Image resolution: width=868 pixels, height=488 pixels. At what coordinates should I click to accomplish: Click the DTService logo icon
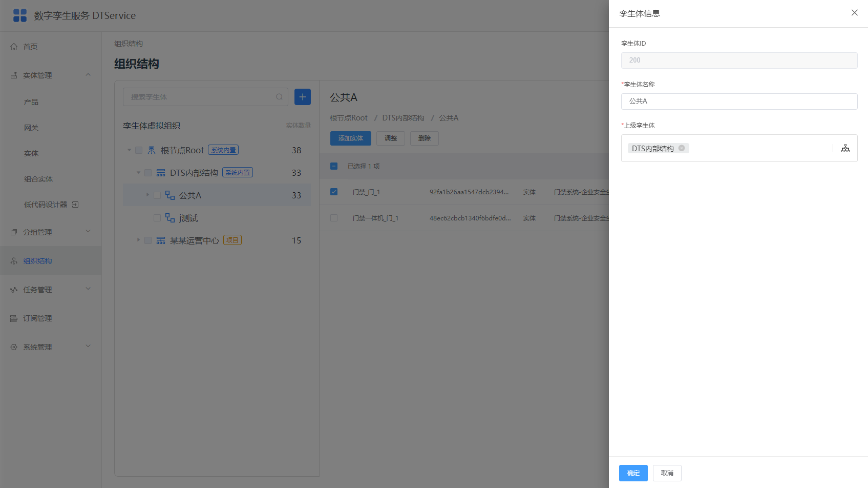click(x=20, y=15)
